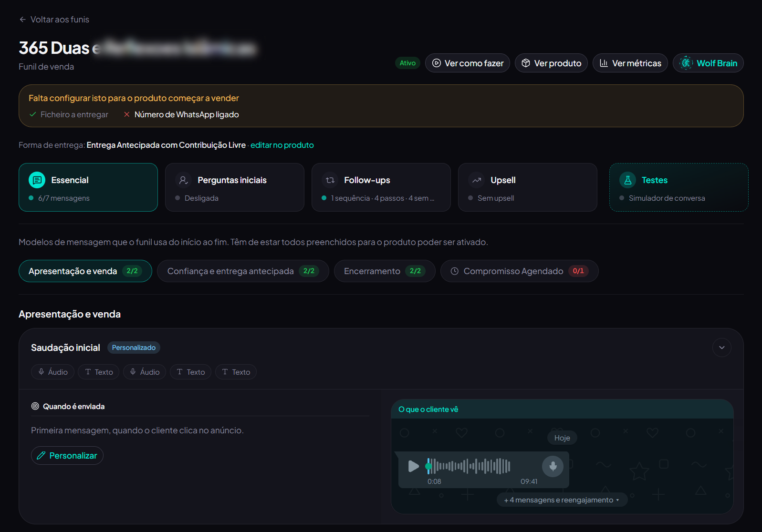The width and height of the screenshot is (762, 532).
Task: Click the box icon in Ver produto
Action: pos(526,63)
